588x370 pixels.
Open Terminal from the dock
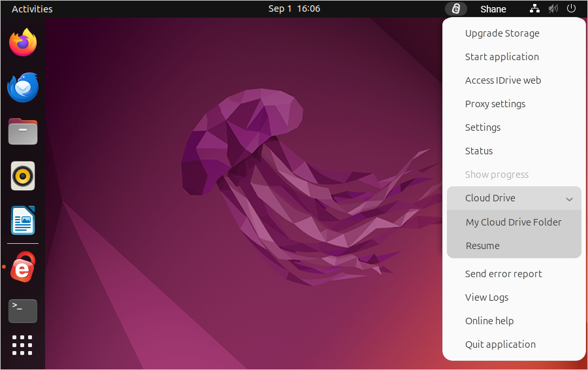(x=23, y=311)
